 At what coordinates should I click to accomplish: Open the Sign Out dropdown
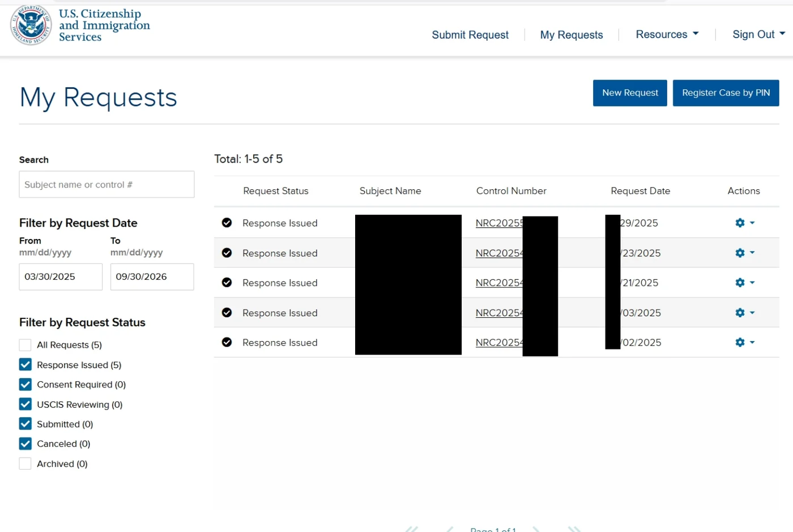point(759,35)
